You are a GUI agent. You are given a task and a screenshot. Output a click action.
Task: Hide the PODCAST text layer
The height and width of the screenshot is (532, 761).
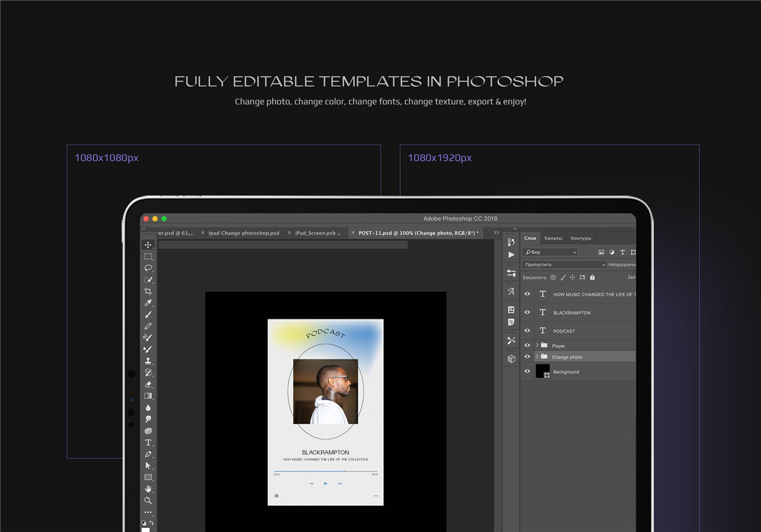point(527,331)
